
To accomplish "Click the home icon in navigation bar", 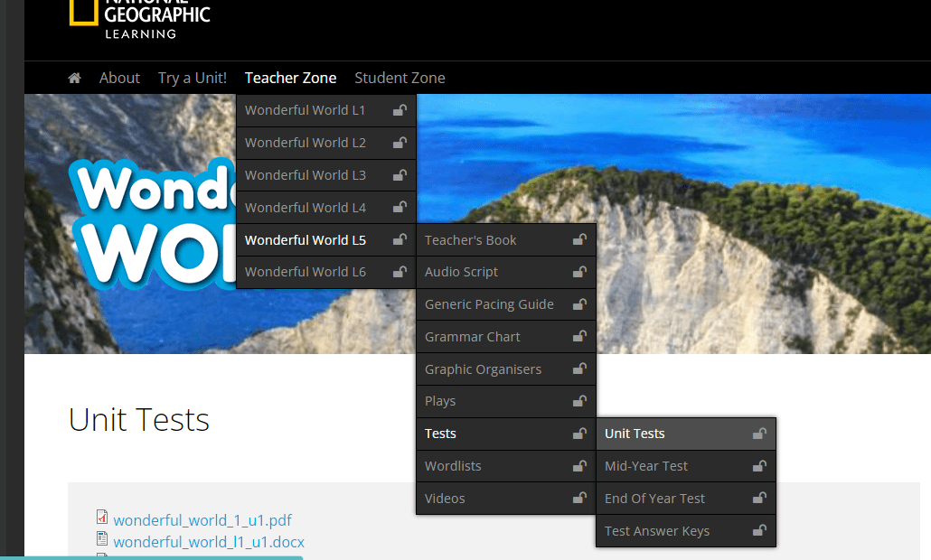I will (74, 79).
